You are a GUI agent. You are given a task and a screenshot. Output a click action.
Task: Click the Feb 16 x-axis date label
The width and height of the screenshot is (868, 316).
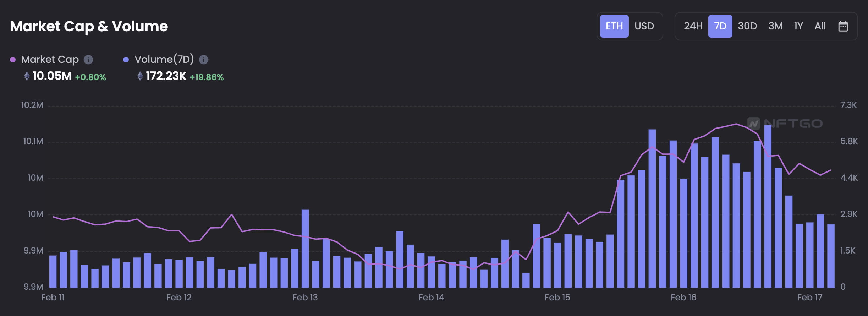[x=683, y=298]
